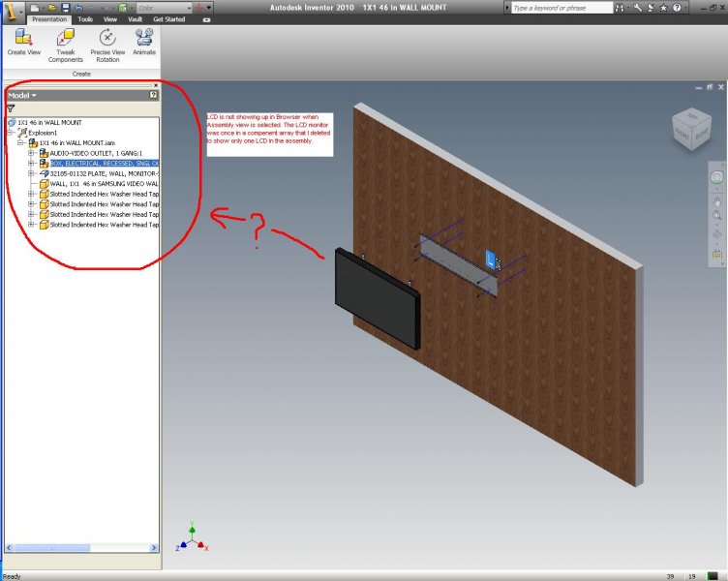The image size is (728, 581).
Task: Click the red icon beside the Color box
Action: pyautogui.click(x=198, y=8)
